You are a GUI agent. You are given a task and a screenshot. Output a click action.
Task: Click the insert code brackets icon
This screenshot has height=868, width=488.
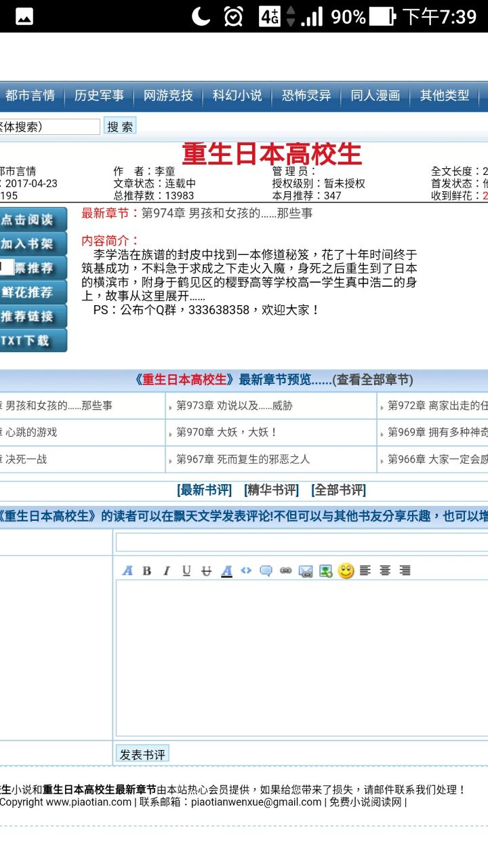pyautogui.click(x=246, y=571)
